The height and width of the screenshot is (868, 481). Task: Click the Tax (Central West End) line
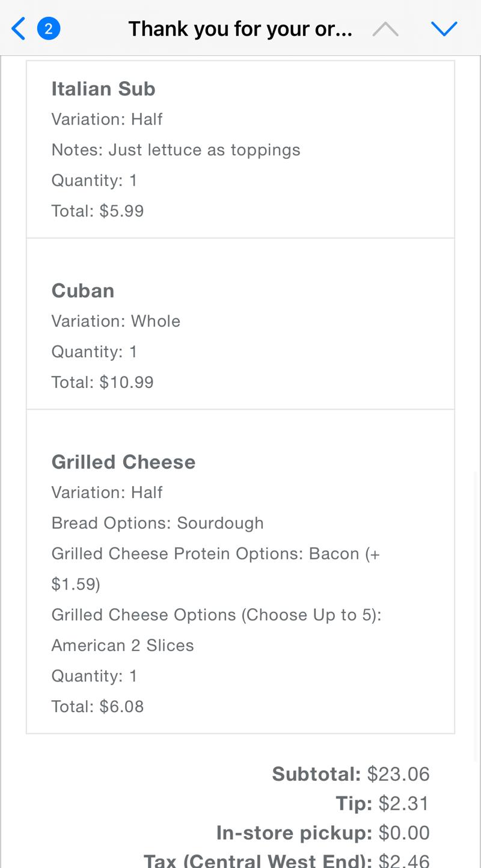click(x=286, y=860)
